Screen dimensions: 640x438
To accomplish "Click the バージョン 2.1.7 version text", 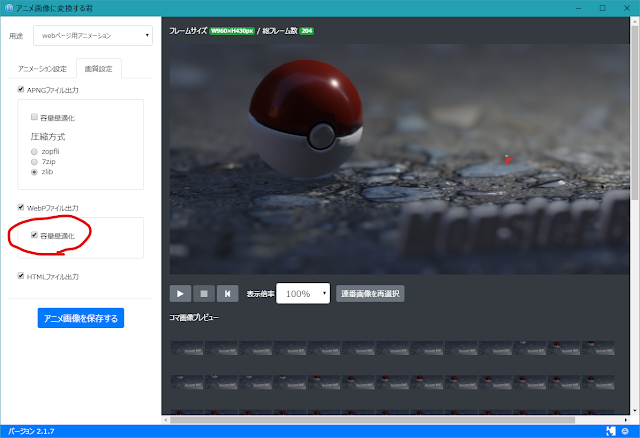I will pyautogui.click(x=31, y=431).
